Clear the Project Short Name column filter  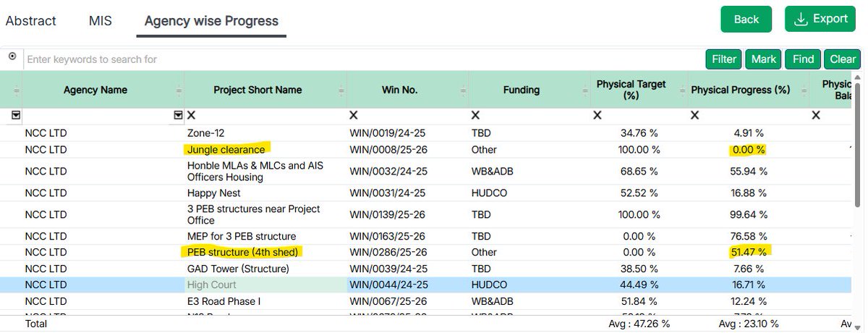192,115
